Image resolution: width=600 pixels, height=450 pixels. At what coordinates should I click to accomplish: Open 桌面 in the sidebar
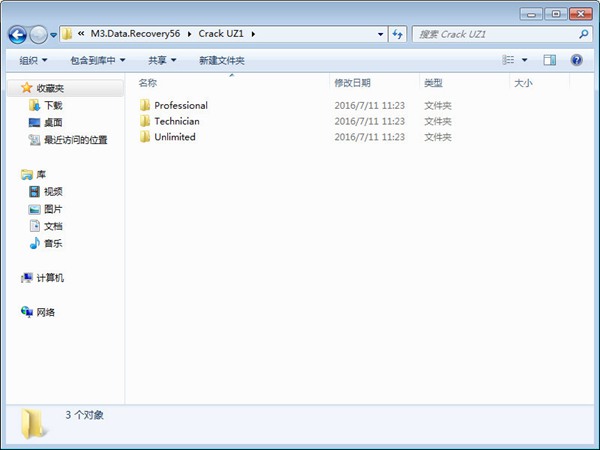click(53, 122)
